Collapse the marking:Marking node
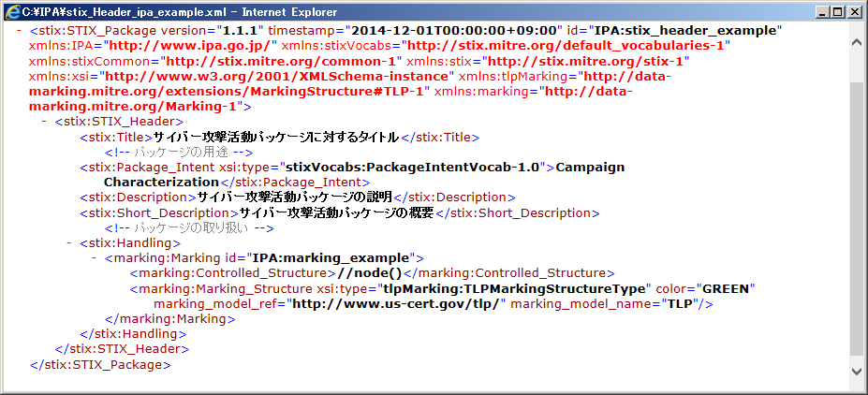 point(95,257)
